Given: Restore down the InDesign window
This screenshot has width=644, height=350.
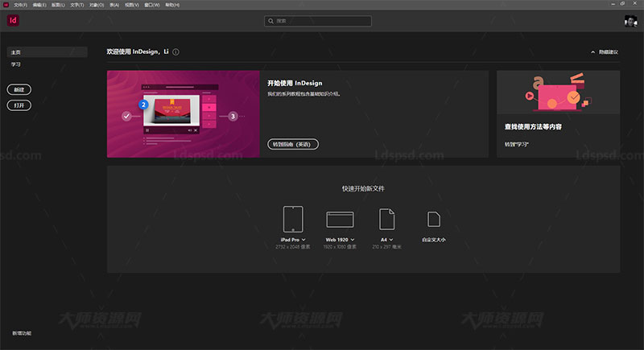Looking at the screenshot, I should pyautogui.click(x=622, y=4).
